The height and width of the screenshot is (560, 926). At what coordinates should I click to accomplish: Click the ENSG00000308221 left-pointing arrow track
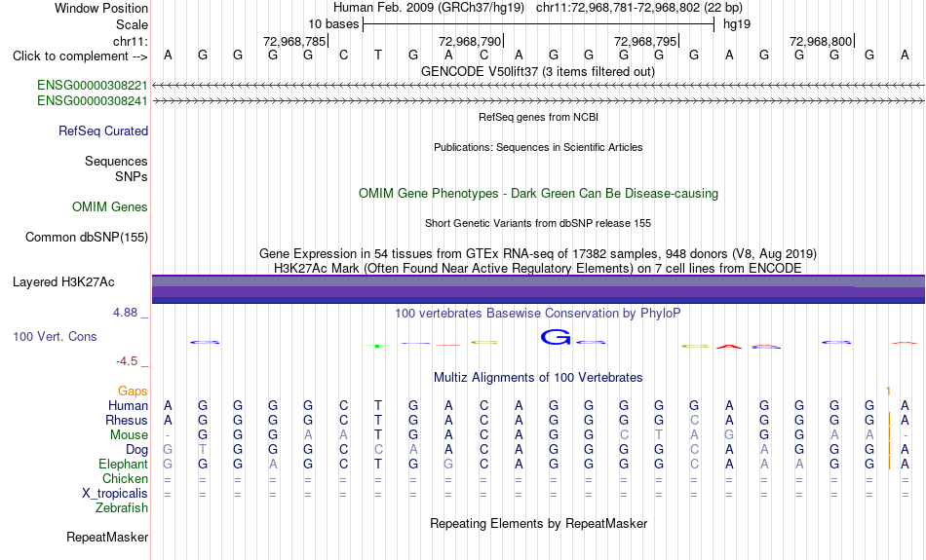coord(539,86)
